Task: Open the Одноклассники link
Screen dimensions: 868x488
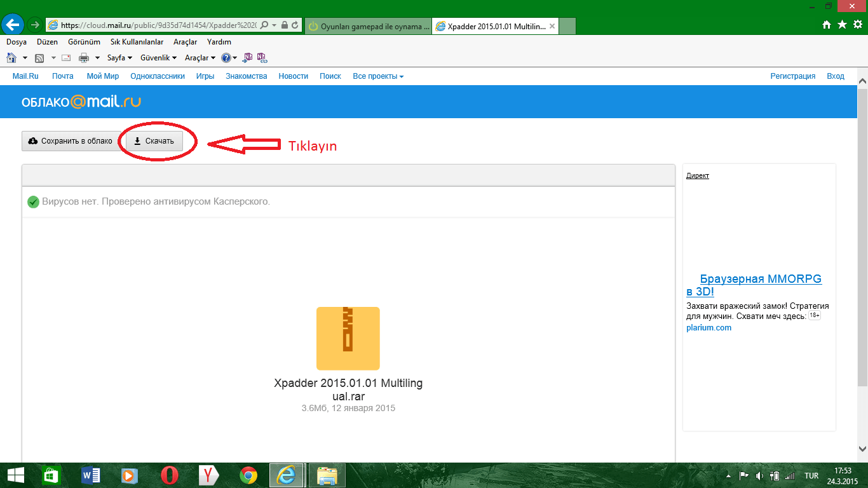Action: (158, 76)
